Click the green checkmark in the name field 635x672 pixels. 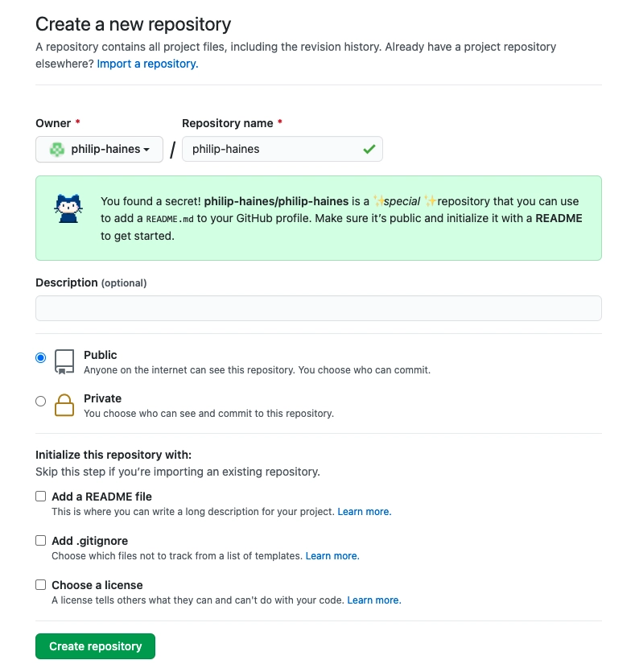[369, 149]
